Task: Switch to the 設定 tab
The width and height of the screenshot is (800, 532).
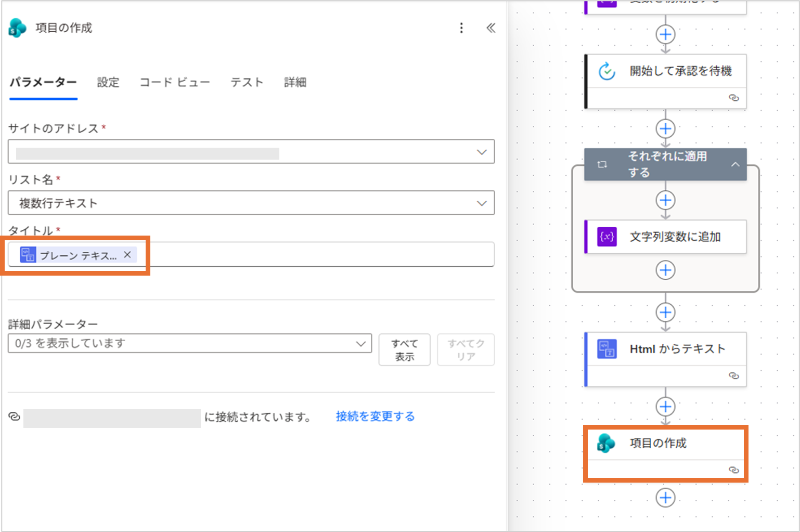Action: pyautogui.click(x=108, y=82)
